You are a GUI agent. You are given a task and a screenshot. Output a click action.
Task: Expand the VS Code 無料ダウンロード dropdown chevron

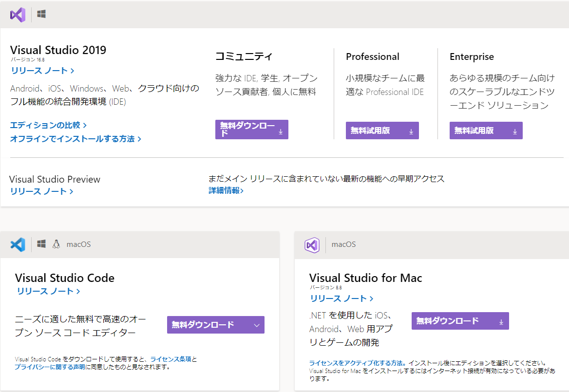click(257, 325)
